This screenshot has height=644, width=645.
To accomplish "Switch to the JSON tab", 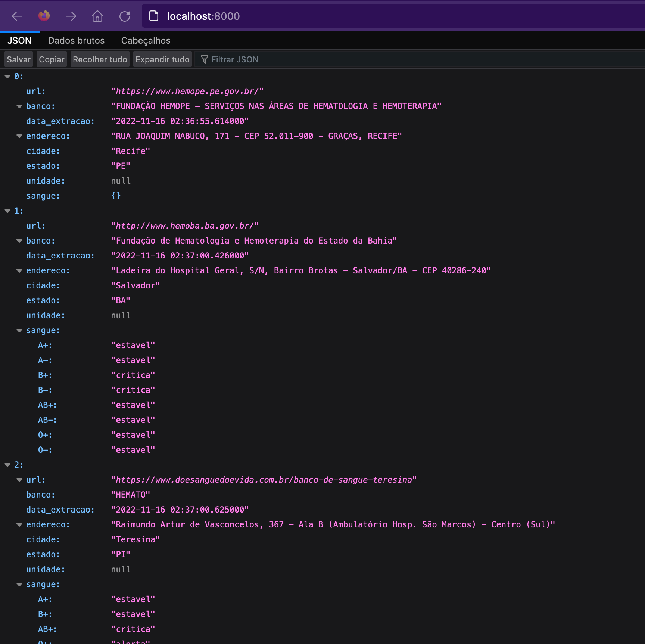I will tap(19, 40).
